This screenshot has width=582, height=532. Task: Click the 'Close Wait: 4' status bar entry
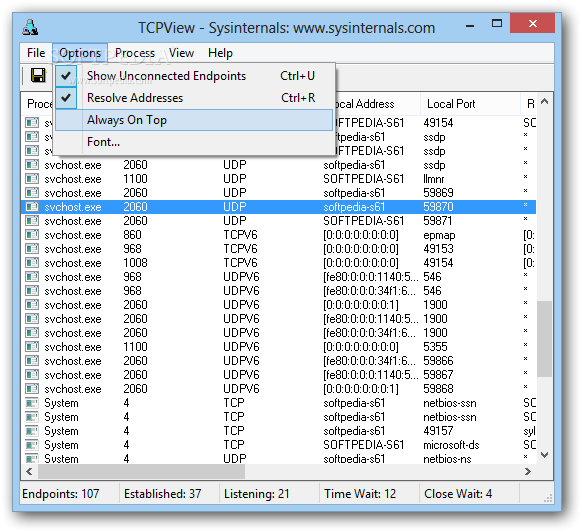(x=458, y=494)
